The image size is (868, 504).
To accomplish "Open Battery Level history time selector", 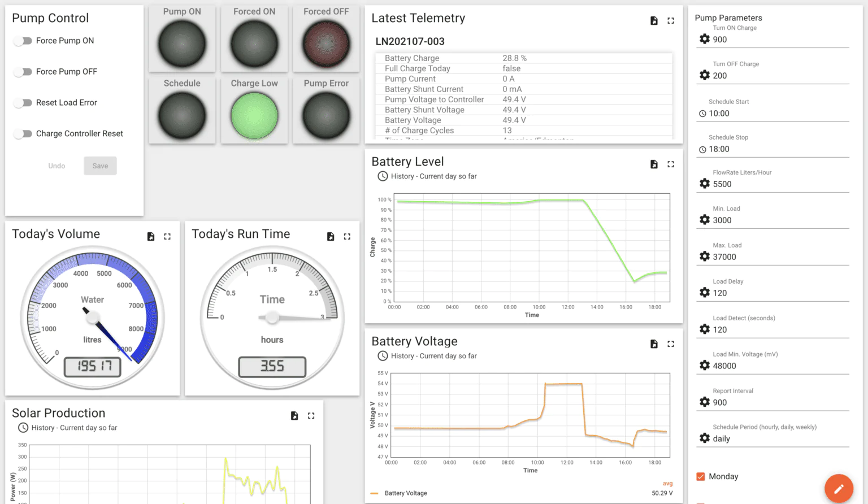I will pyautogui.click(x=383, y=176).
